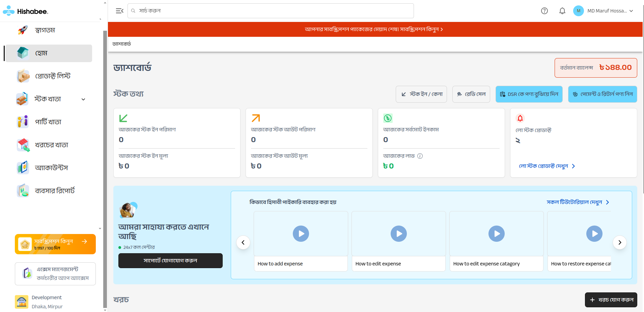644x312 pixels.
Task: Click পেমেন্ট ও রিটার্ন পণ্য নিন button
Action: [x=603, y=94]
